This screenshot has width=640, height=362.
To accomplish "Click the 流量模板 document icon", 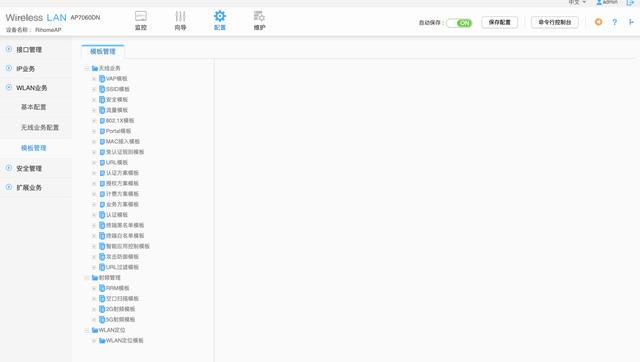I will point(102,110).
